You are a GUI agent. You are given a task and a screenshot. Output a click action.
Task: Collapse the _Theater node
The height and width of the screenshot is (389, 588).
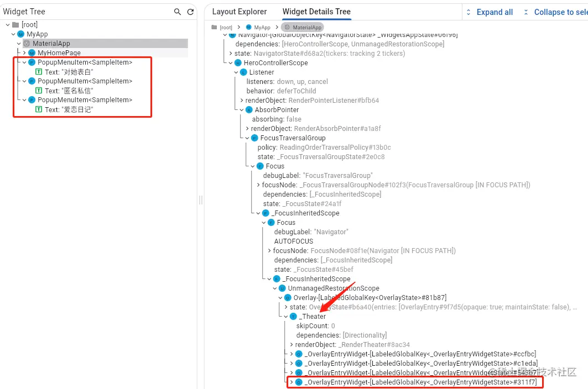click(x=286, y=317)
